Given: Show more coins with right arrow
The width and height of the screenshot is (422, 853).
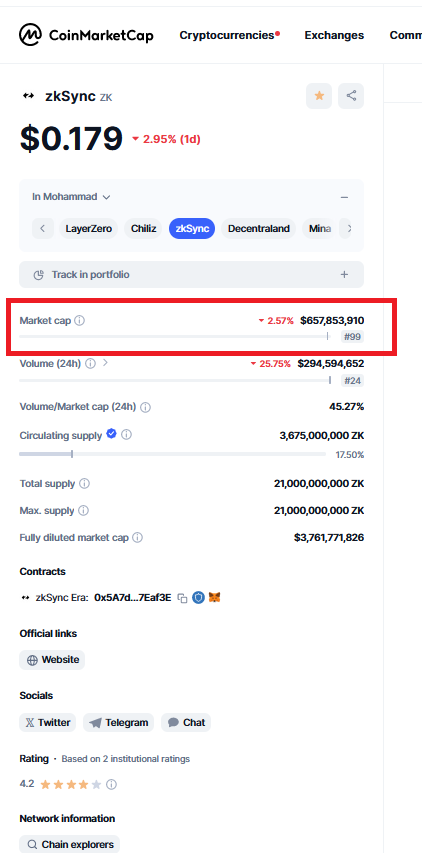Looking at the screenshot, I should (348, 228).
